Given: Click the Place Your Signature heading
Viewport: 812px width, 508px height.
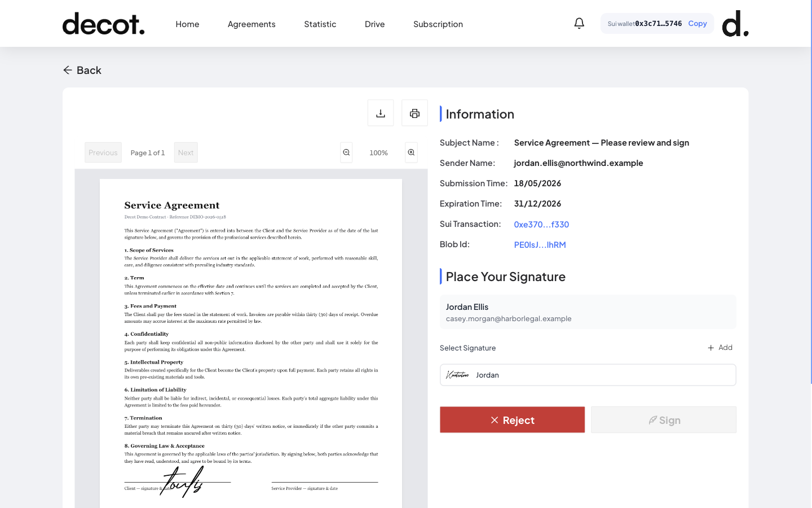Looking at the screenshot, I should 506,277.
